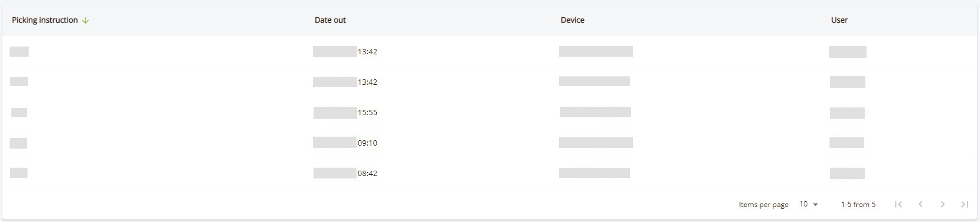Click the 1-5 from 5 pagination label

tap(858, 204)
